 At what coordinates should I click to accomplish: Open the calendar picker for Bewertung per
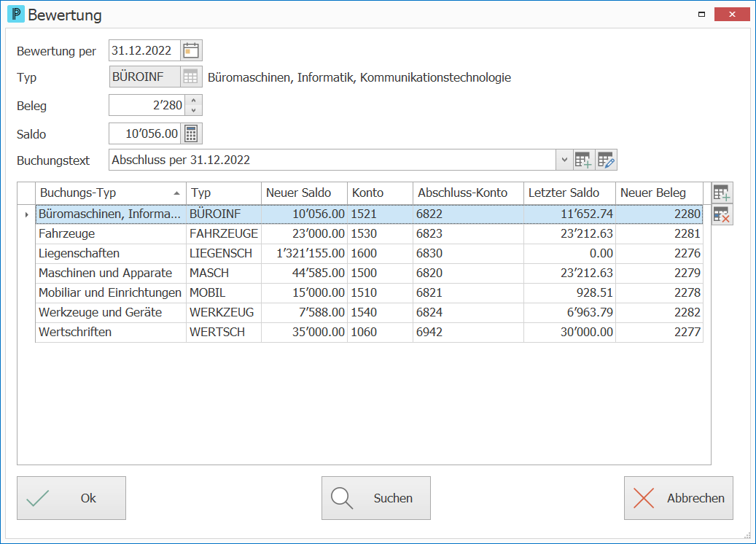(191, 50)
